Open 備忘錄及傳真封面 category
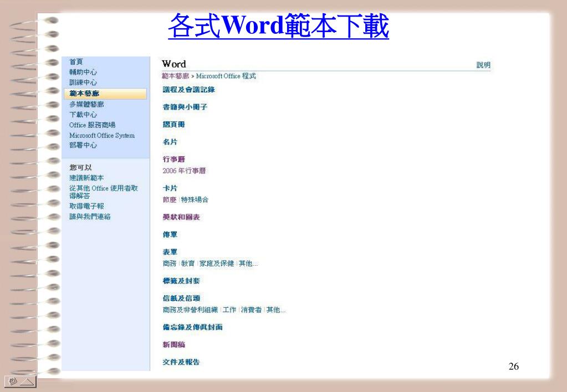This screenshot has width=567, height=392. point(192,327)
